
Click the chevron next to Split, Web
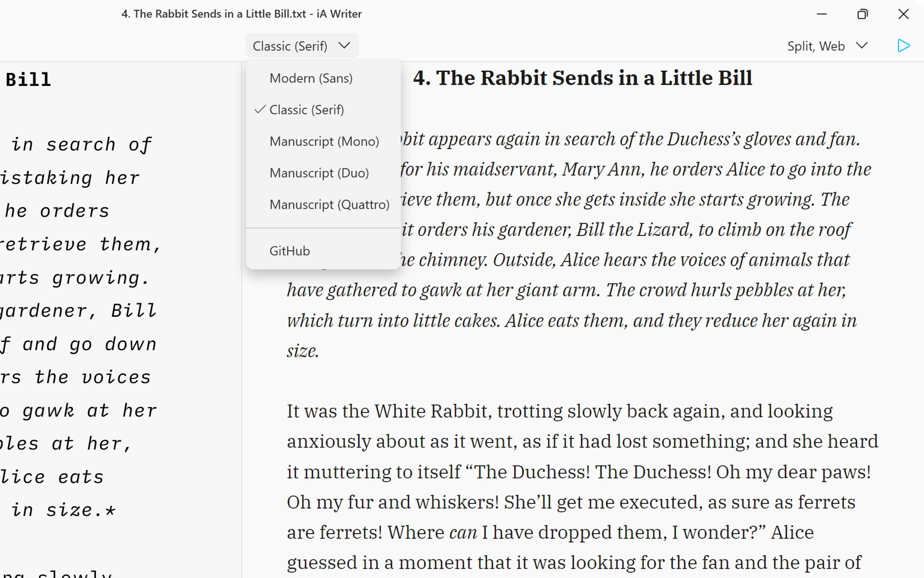(862, 46)
